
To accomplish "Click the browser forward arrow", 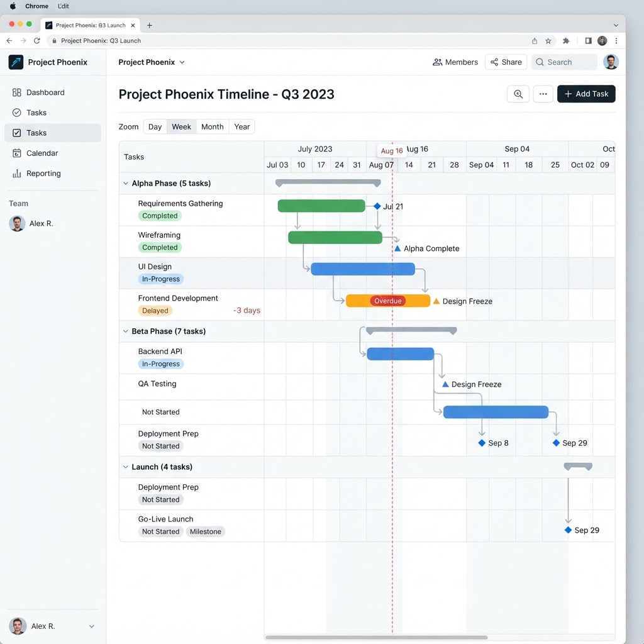I will (x=23, y=41).
